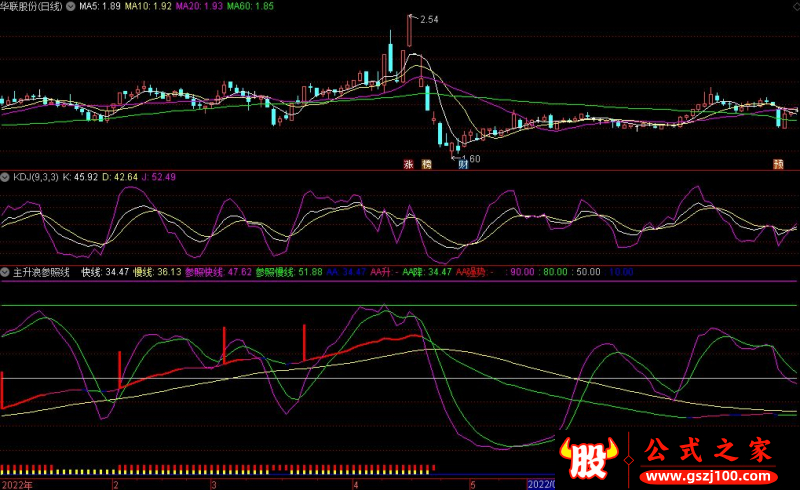The width and height of the screenshot is (800, 490).
Task: Click the 参照快线 value label
Action: 218,272
